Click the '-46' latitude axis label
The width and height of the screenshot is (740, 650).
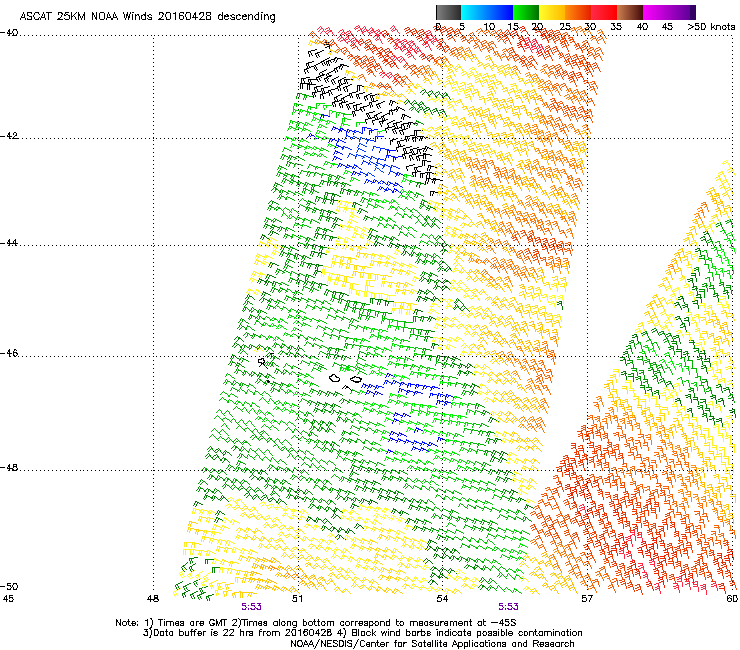pos(9,354)
